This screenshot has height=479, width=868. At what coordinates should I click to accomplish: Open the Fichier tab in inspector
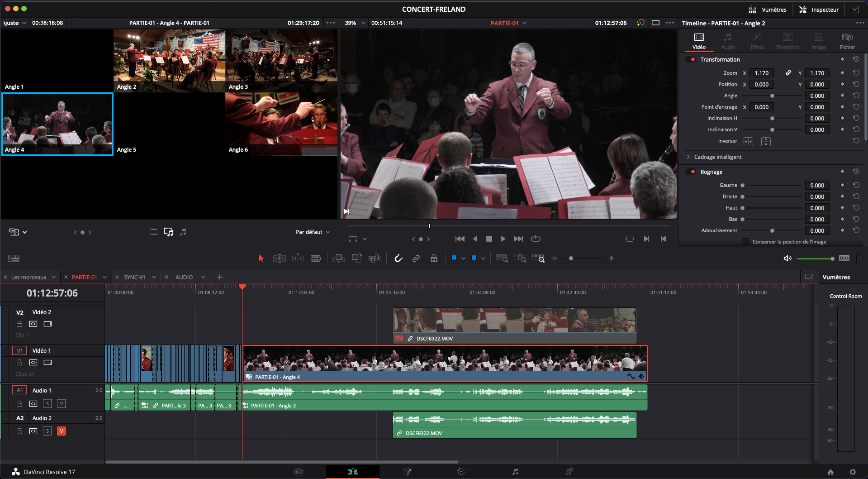coord(847,41)
